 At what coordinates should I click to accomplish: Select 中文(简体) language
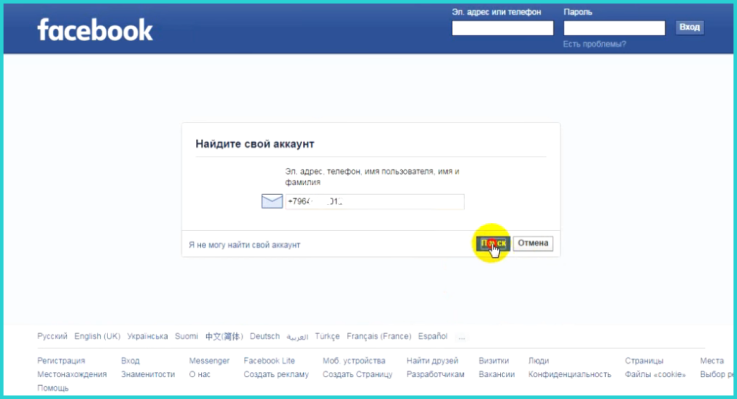[224, 336]
